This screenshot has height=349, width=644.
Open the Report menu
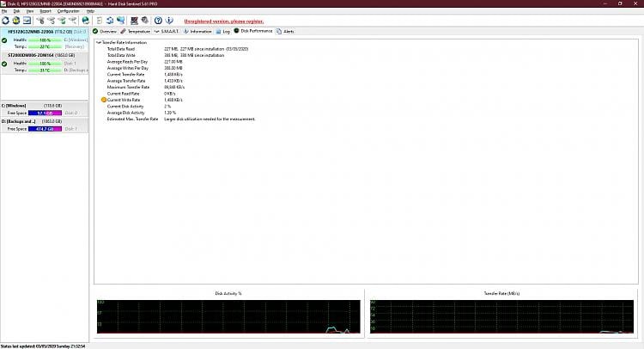tap(46, 11)
